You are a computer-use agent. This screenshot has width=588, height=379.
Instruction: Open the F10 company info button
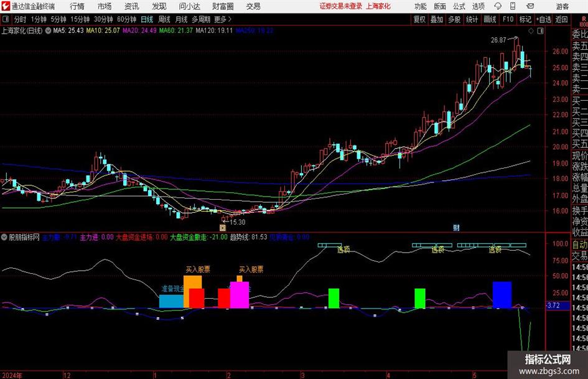(508, 19)
